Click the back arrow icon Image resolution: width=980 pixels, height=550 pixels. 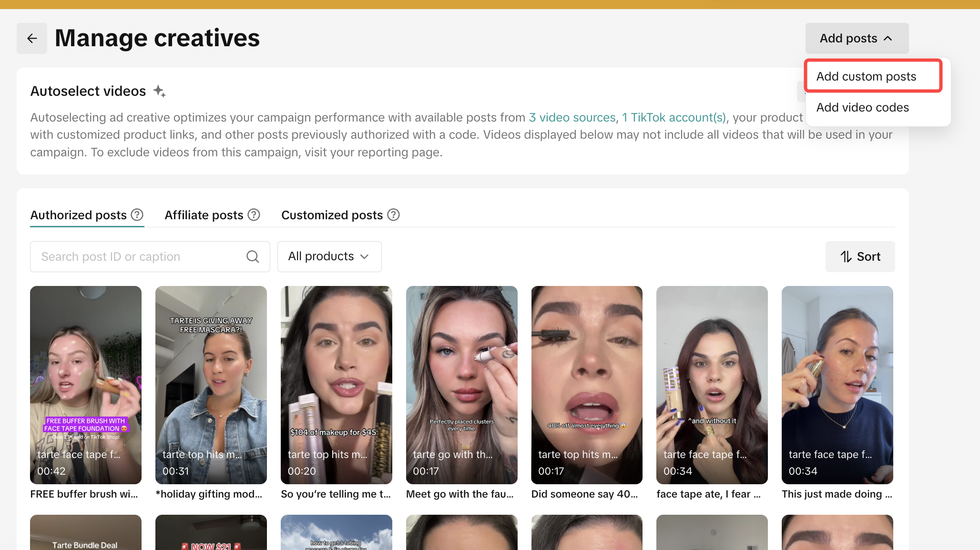(x=32, y=38)
